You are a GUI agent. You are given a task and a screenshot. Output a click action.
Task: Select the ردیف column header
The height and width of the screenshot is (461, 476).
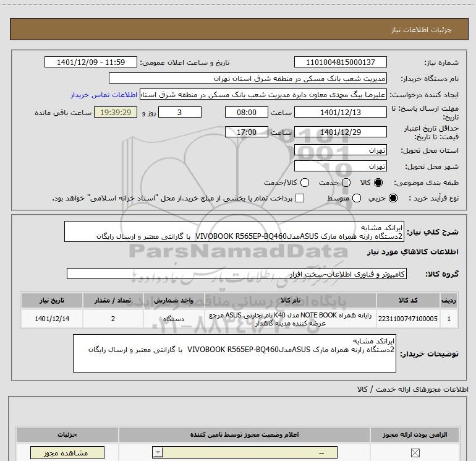point(449,301)
